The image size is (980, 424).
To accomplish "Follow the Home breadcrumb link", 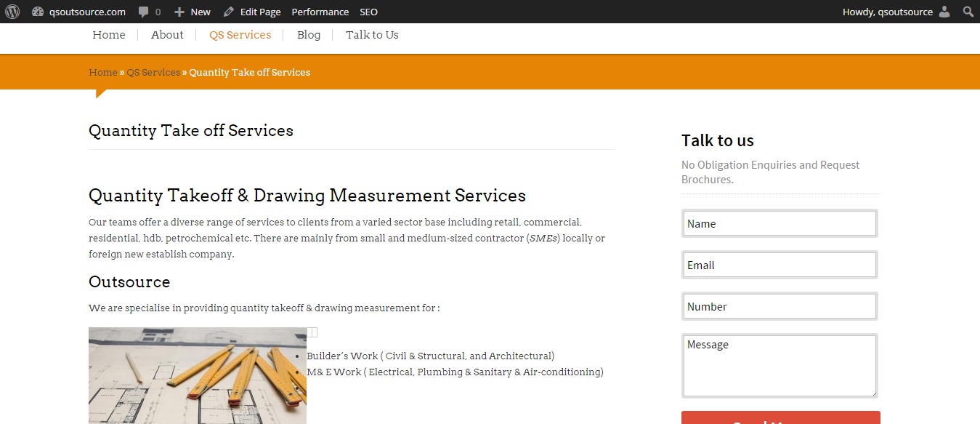I will [102, 72].
